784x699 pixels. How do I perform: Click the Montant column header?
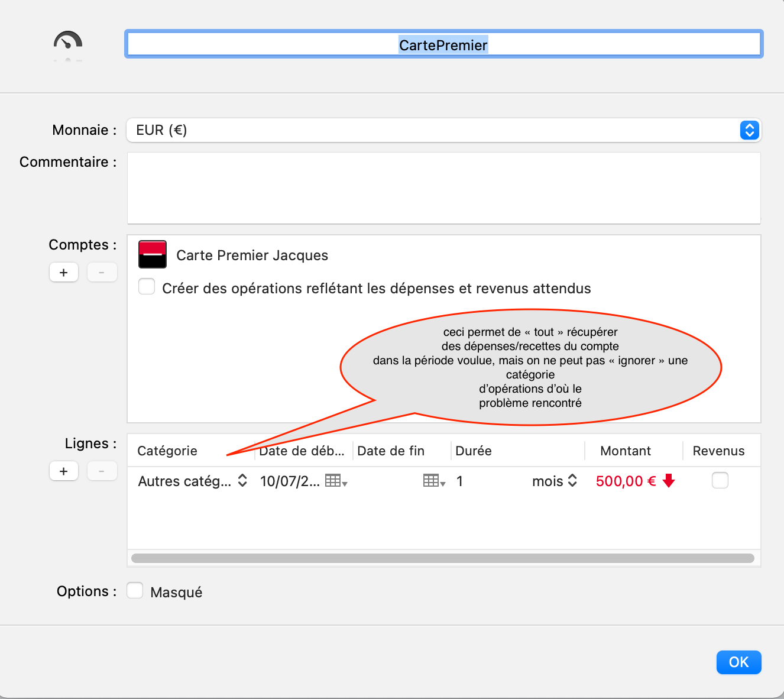(x=625, y=451)
